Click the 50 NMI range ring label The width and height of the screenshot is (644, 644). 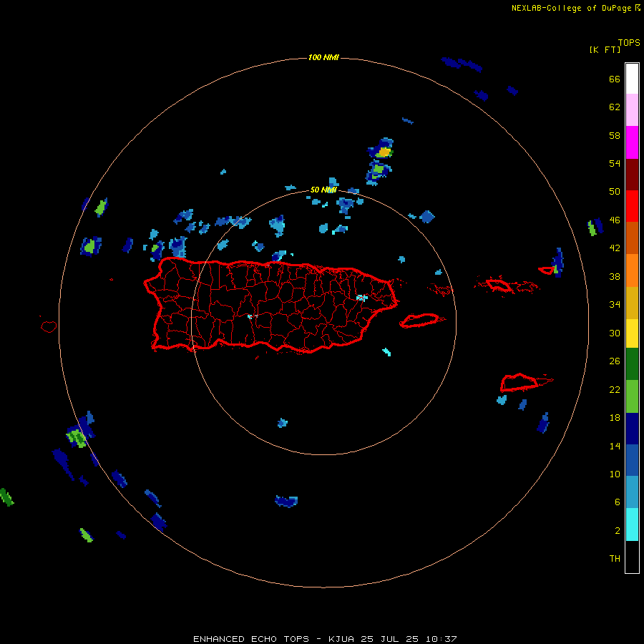click(323, 190)
